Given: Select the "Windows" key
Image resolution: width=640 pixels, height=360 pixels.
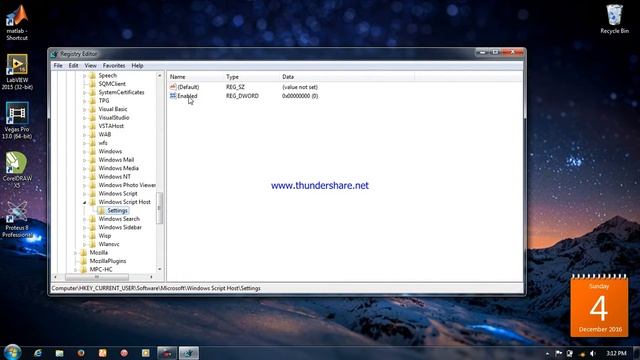Looking at the screenshot, I should pos(110,151).
